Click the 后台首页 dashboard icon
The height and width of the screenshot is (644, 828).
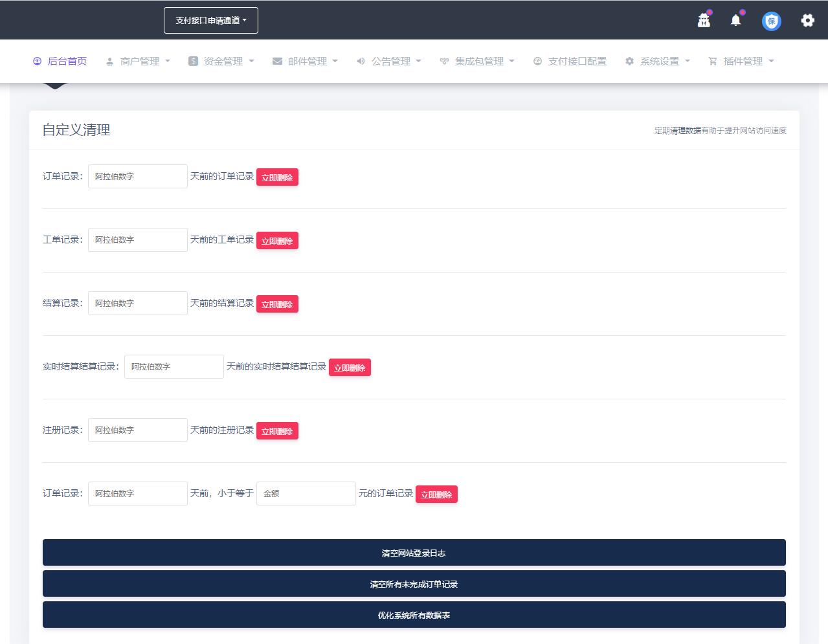37,61
